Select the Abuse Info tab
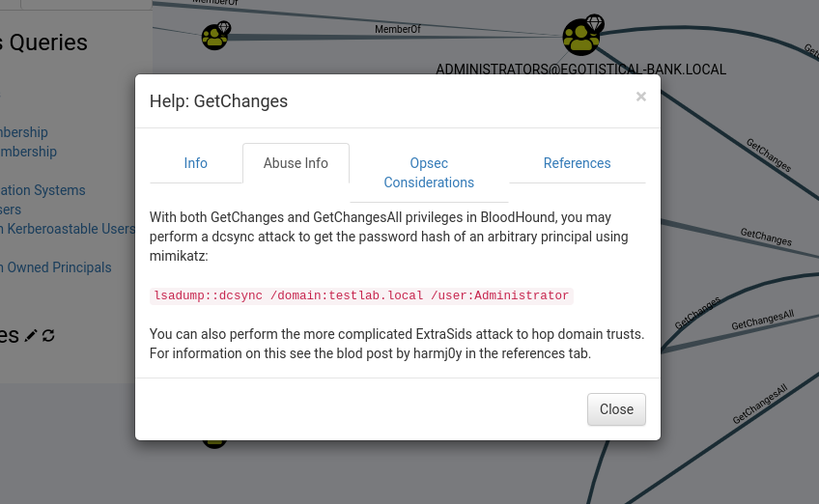This screenshot has height=504, width=819. coord(296,163)
